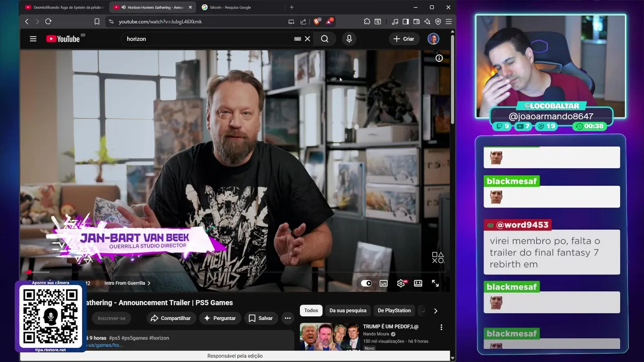Open the Nando Moura channel link
The width and height of the screenshot is (644, 362).
(x=376, y=334)
